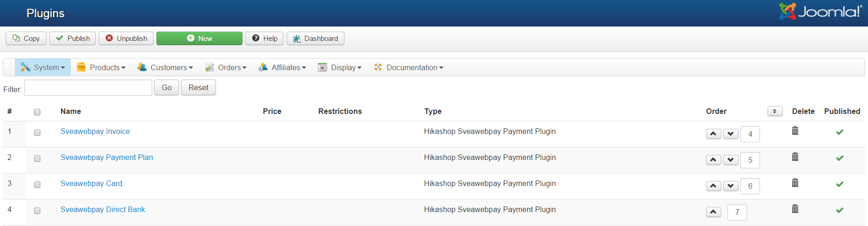Open the Sveawebpay Payment Plan plugin link
The image size is (868, 226).
click(x=107, y=157)
